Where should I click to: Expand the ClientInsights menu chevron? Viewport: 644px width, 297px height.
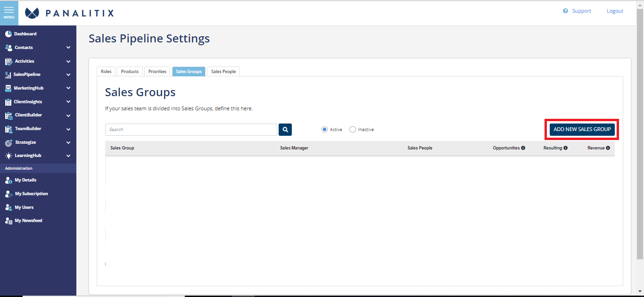[68, 102]
